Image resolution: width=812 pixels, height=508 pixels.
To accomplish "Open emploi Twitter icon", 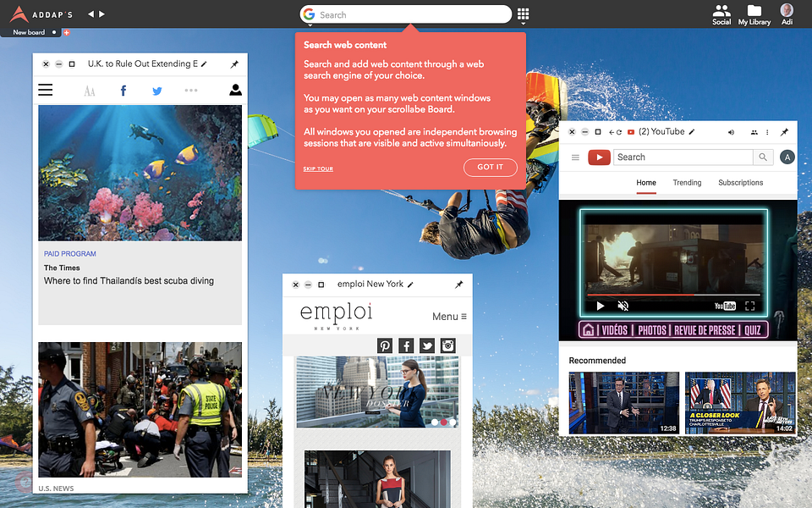I will (x=426, y=345).
